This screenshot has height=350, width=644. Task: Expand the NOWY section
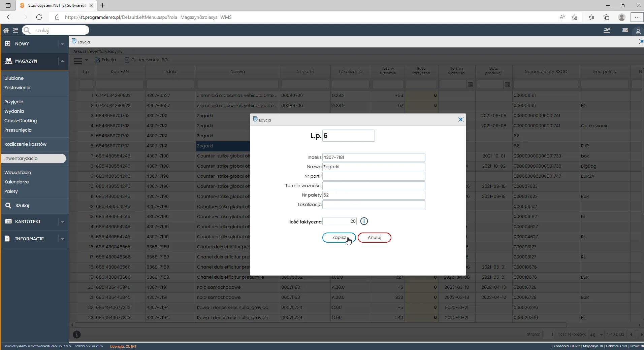tap(62, 44)
